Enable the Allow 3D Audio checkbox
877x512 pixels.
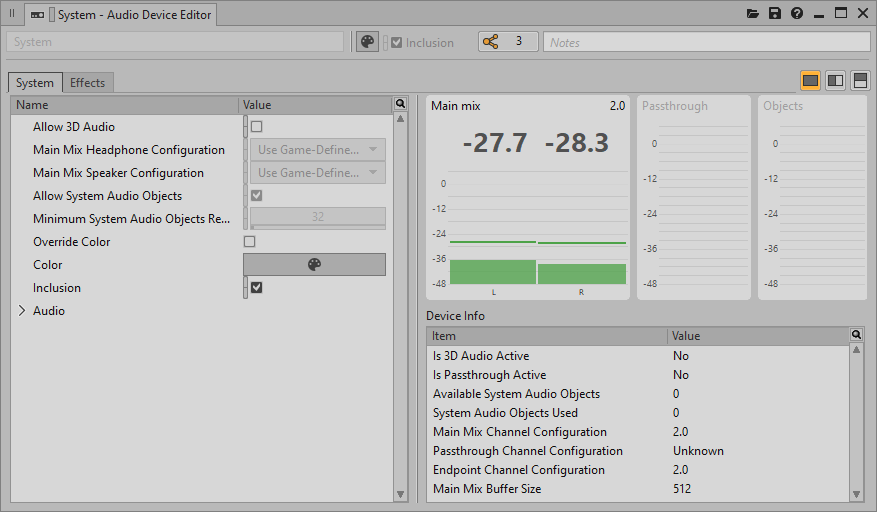(256, 127)
